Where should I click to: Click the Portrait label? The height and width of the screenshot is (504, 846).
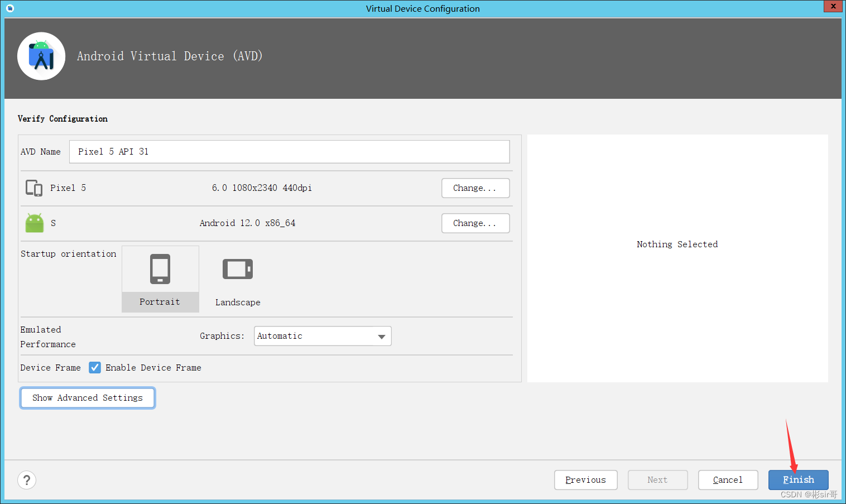(x=160, y=302)
